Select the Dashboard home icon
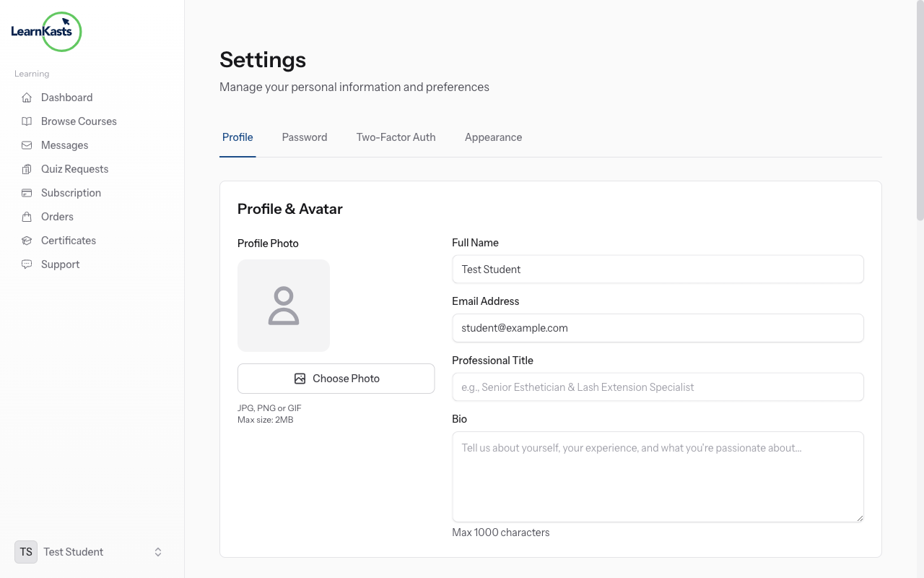Screen dimensions: 924x578 pyautogui.click(x=27, y=97)
